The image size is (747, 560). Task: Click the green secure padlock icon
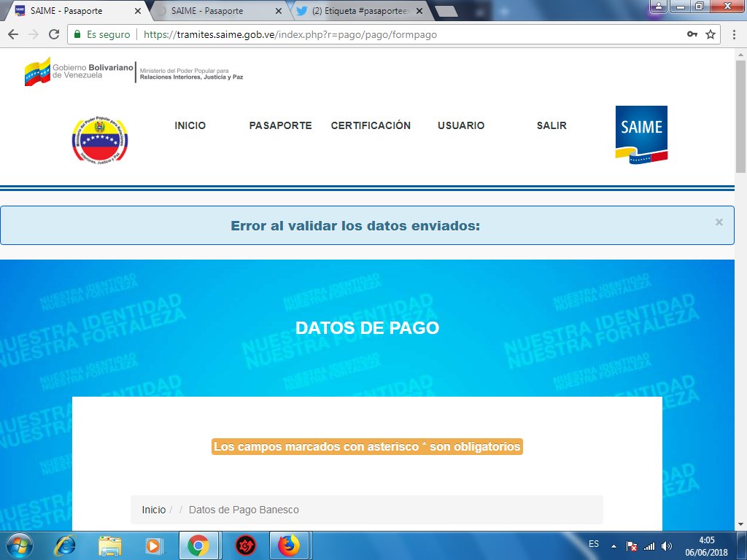coord(77,34)
